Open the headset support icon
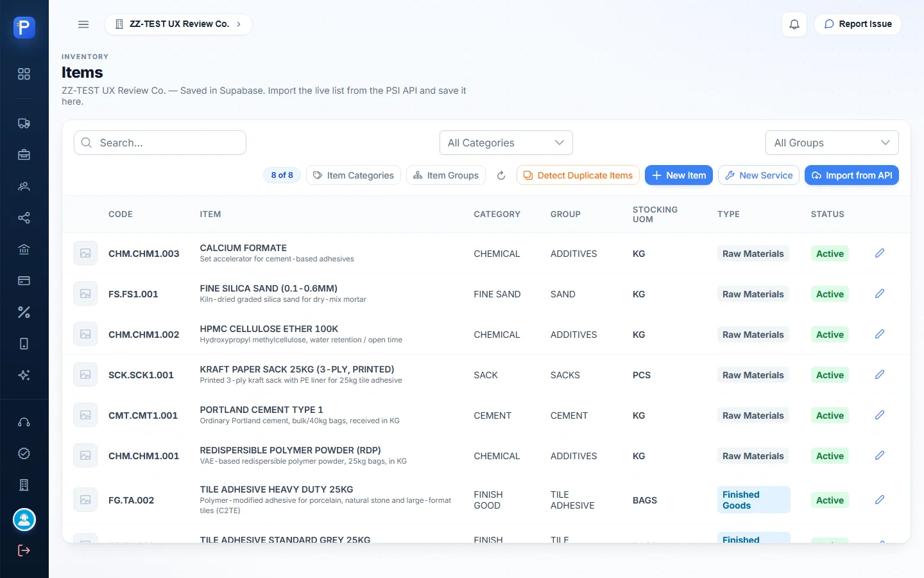924x578 pixels. pos(24,422)
